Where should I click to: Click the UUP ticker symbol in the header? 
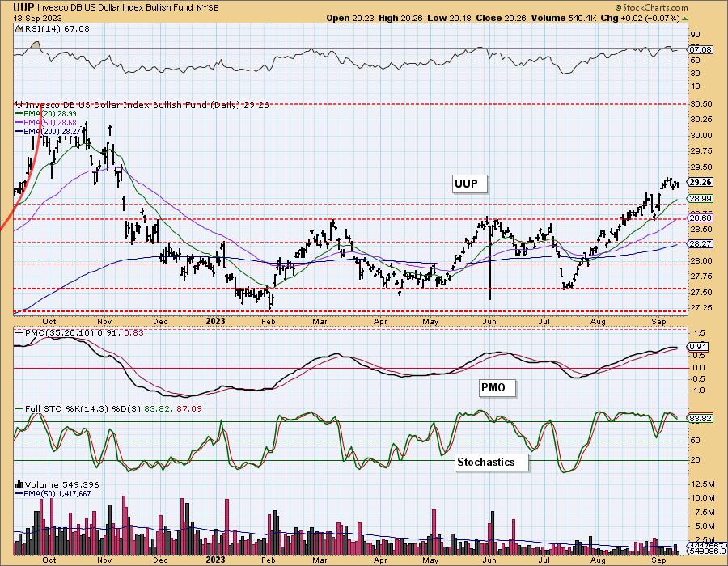coord(23,7)
